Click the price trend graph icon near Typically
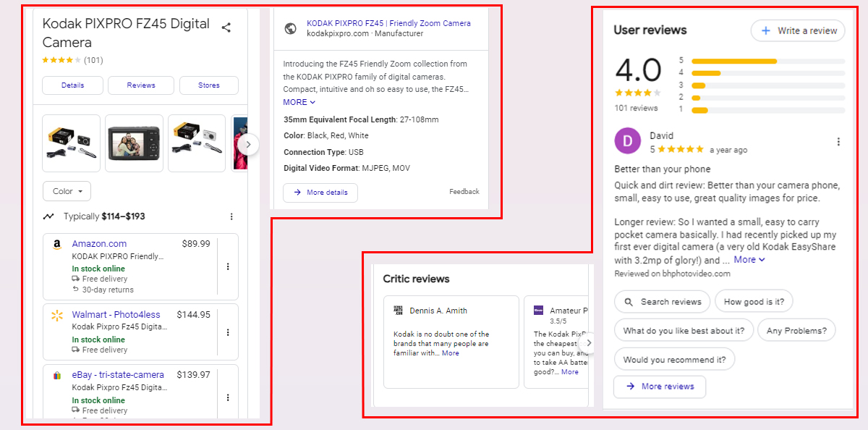Screen dimensions: 868x430 tap(48, 216)
